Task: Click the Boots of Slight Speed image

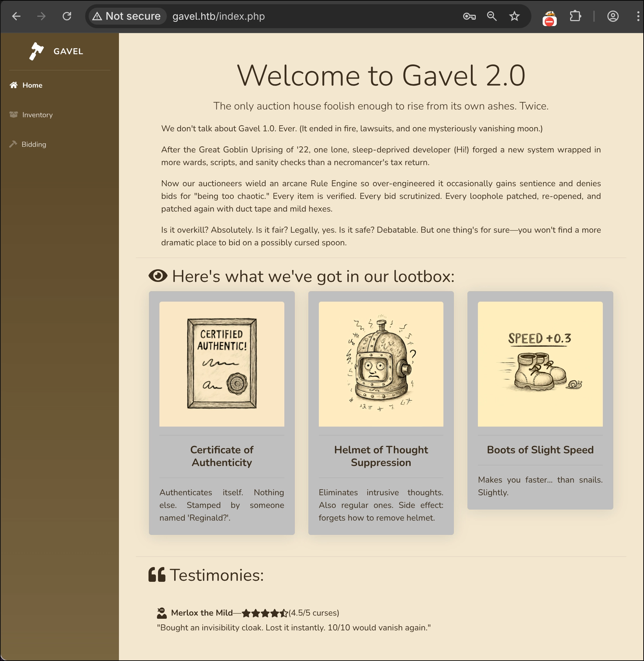Action: pyautogui.click(x=540, y=364)
